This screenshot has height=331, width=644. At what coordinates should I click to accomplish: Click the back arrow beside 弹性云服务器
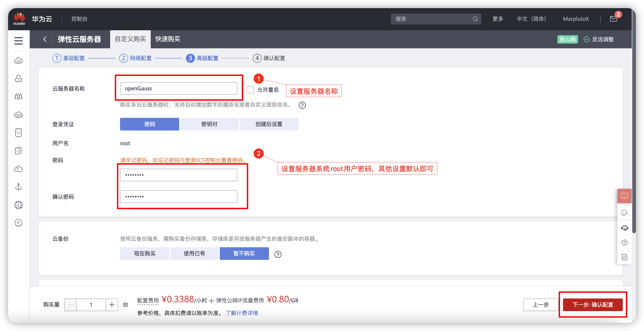click(x=45, y=39)
